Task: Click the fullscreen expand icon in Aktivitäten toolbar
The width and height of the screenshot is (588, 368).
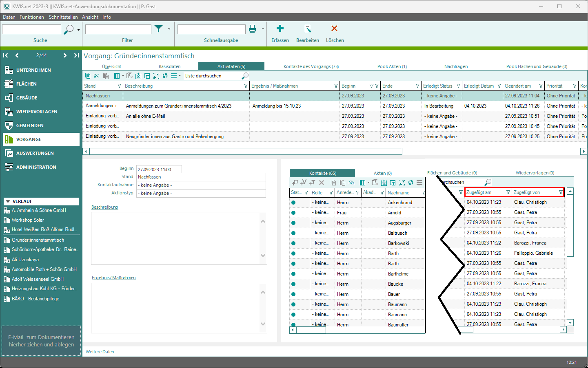Action: (156, 76)
